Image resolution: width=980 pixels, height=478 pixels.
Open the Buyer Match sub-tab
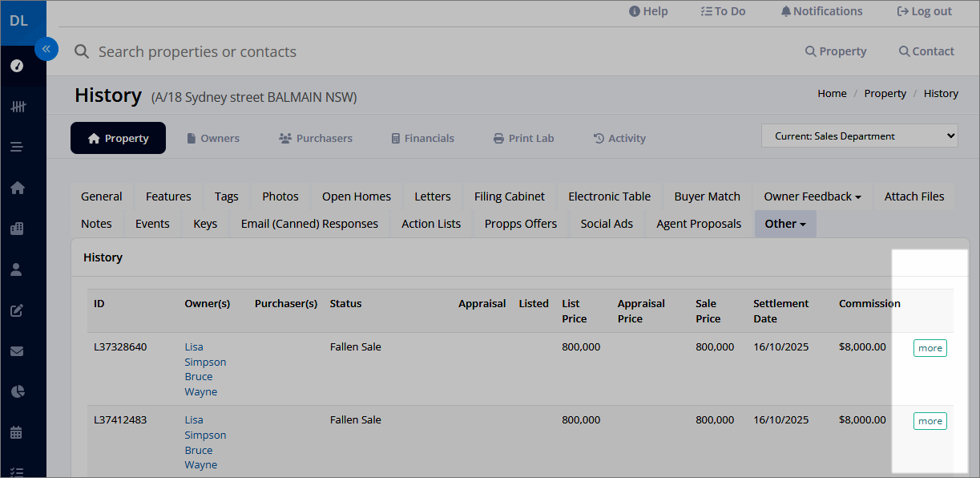coord(708,196)
